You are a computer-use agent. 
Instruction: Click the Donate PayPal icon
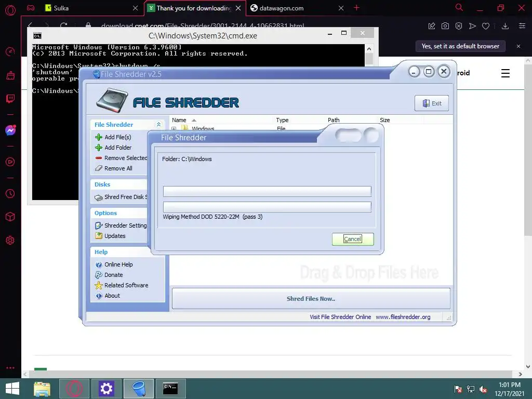(x=99, y=275)
